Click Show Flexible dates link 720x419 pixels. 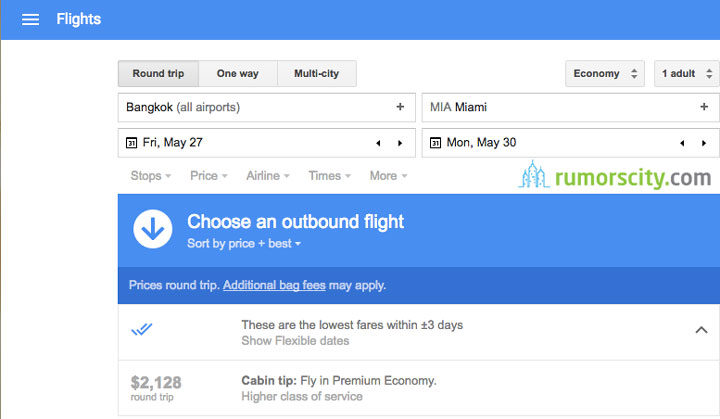click(295, 341)
